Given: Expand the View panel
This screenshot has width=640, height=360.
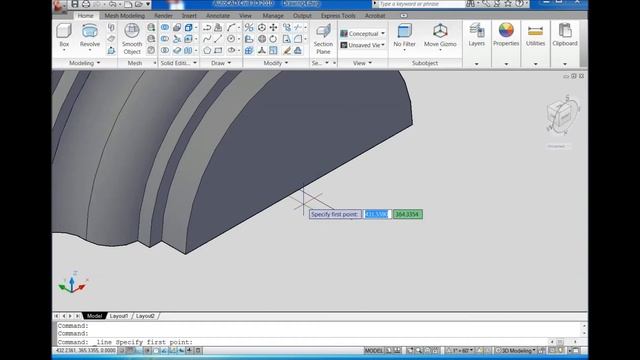Looking at the screenshot, I should 362,63.
